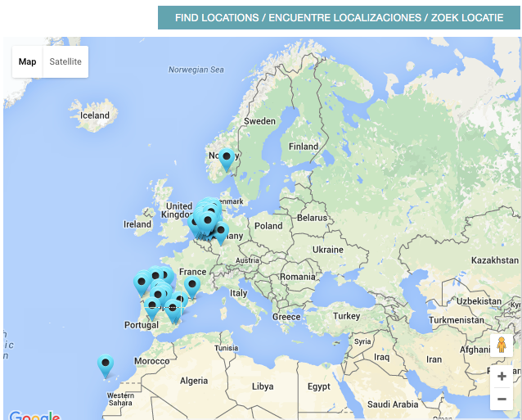The width and height of the screenshot is (522, 420).
Task: Click the Turkmenistan country label
Action: (456, 320)
